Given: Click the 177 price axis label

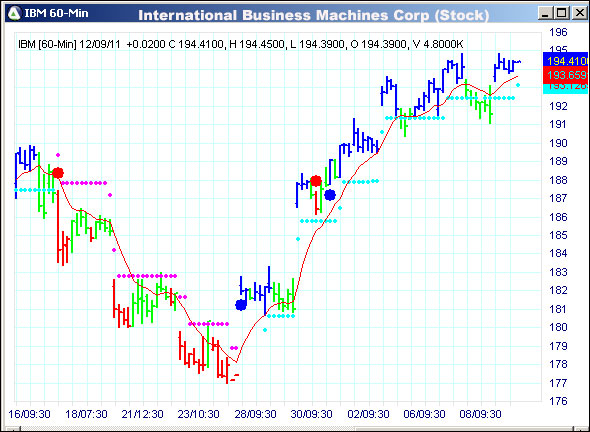Looking at the screenshot, I should pyautogui.click(x=558, y=383).
